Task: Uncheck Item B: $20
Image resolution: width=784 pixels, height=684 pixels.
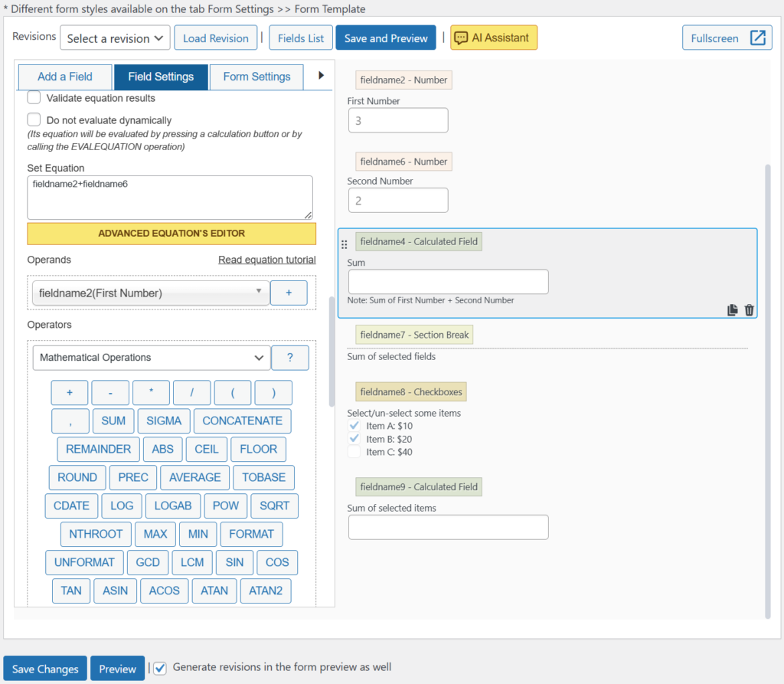Action: pos(354,439)
